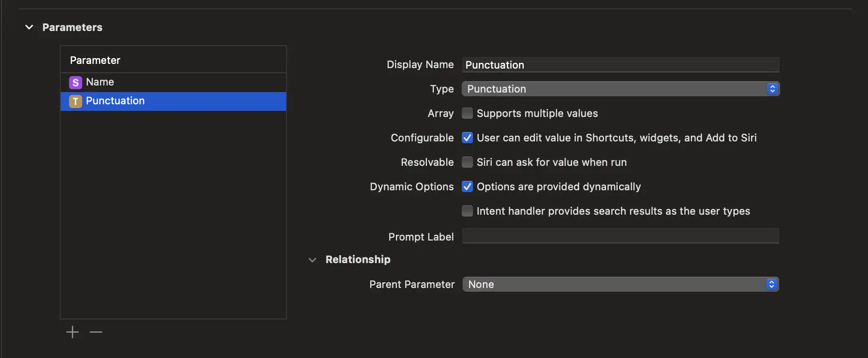Image resolution: width=868 pixels, height=358 pixels.
Task: Click the T type icon beside Punctuation
Action: click(x=76, y=101)
